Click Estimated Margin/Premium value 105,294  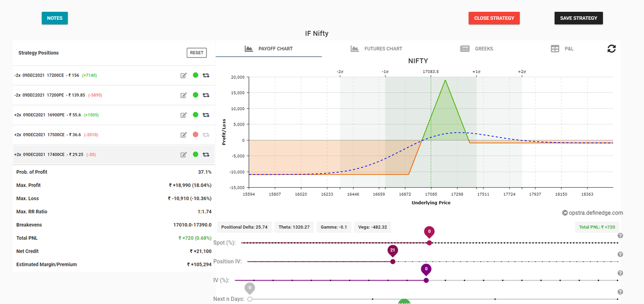coord(199,264)
